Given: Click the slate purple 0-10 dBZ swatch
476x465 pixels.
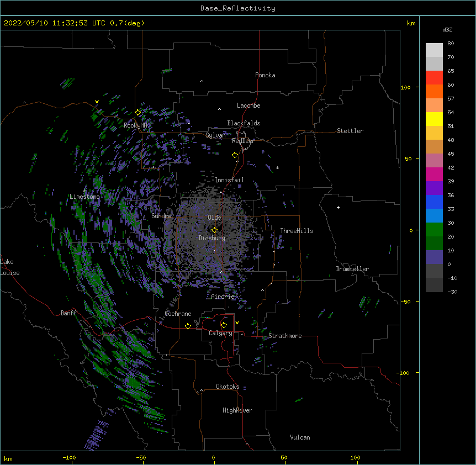Looking at the screenshot, I should pyautogui.click(x=434, y=257).
